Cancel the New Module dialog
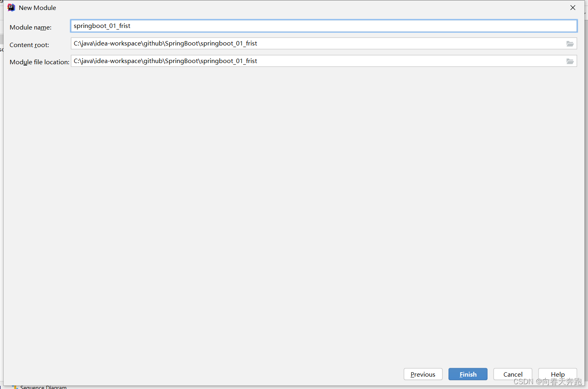This screenshot has height=389, width=588. click(x=513, y=374)
